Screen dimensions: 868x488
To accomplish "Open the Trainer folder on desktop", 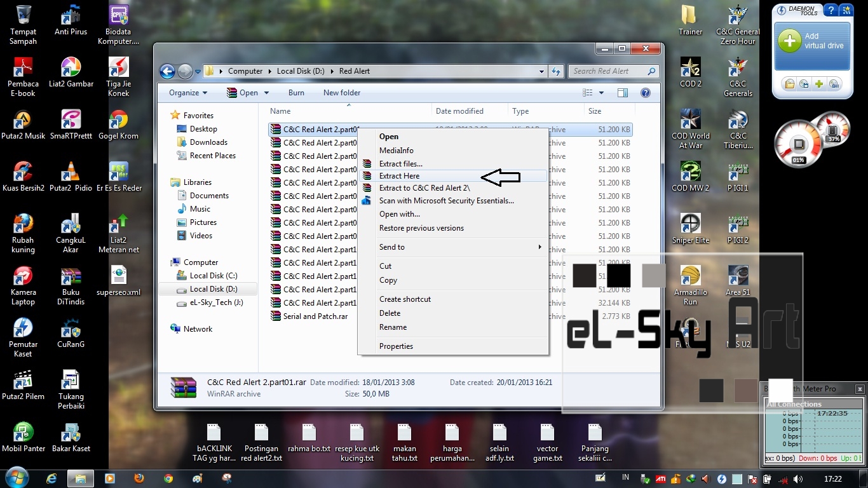I will pos(691,20).
